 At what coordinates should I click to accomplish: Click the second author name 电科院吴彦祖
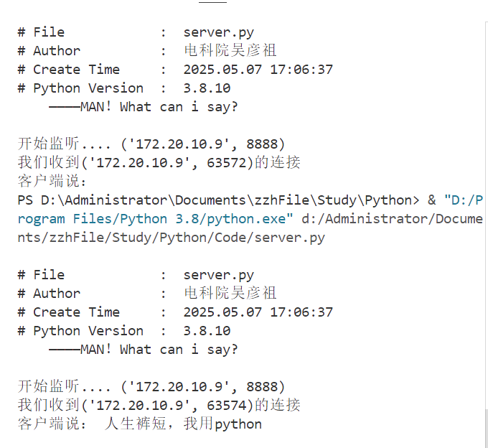coord(230,294)
